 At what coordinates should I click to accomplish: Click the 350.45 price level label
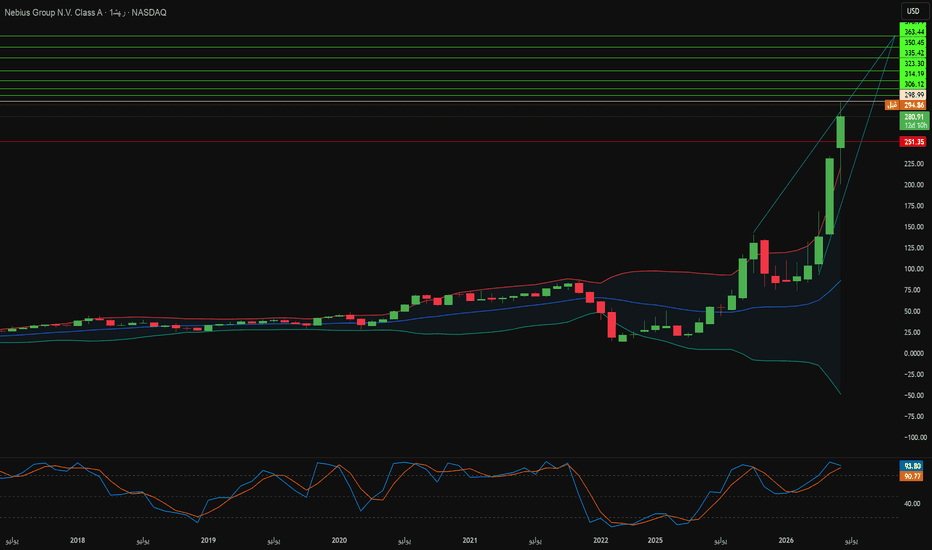[x=914, y=43]
